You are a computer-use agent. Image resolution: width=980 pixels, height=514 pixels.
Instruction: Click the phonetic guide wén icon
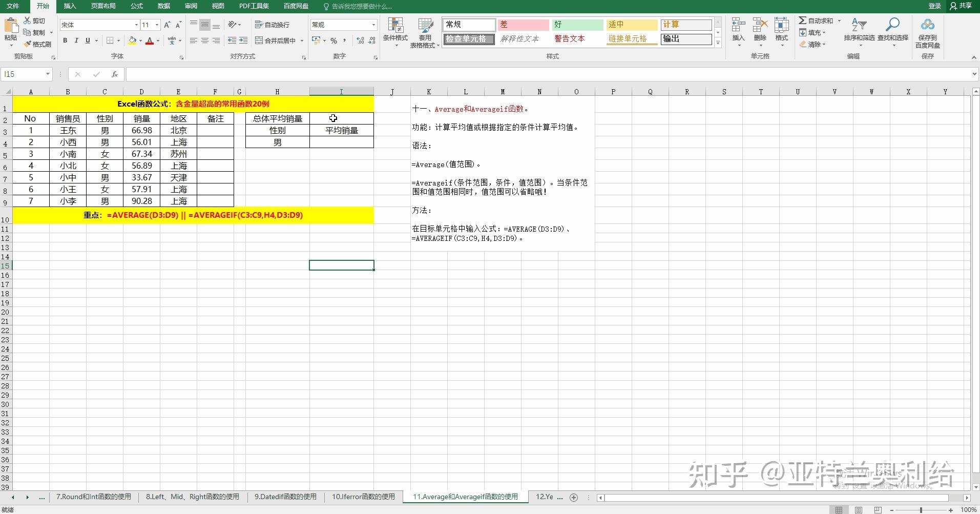click(172, 40)
